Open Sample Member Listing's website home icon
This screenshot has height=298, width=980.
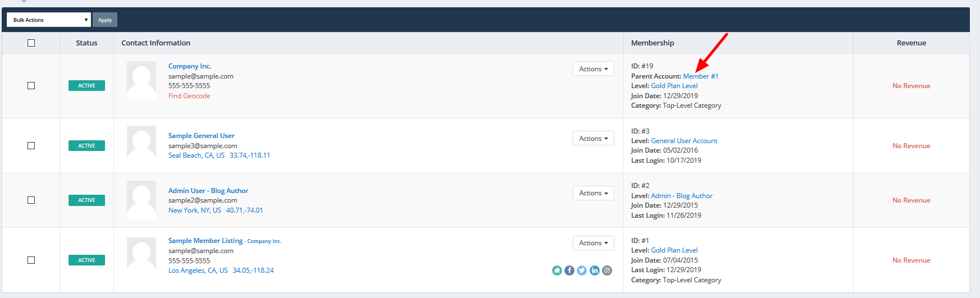click(557, 271)
